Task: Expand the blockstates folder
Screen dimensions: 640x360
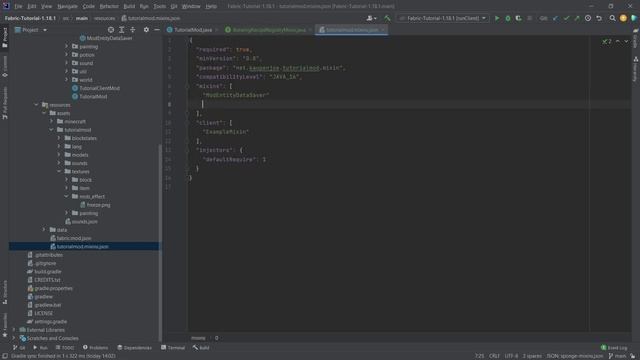Action: coord(59,138)
